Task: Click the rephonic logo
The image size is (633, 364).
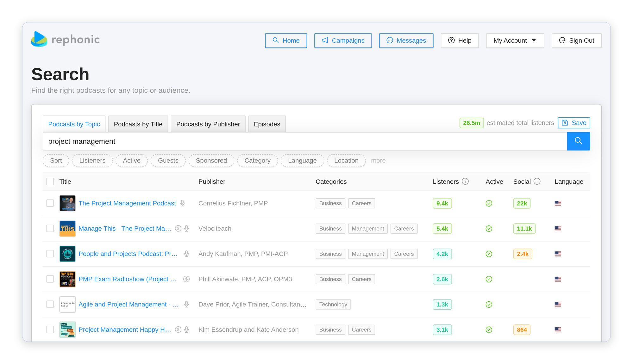Action: (66, 39)
